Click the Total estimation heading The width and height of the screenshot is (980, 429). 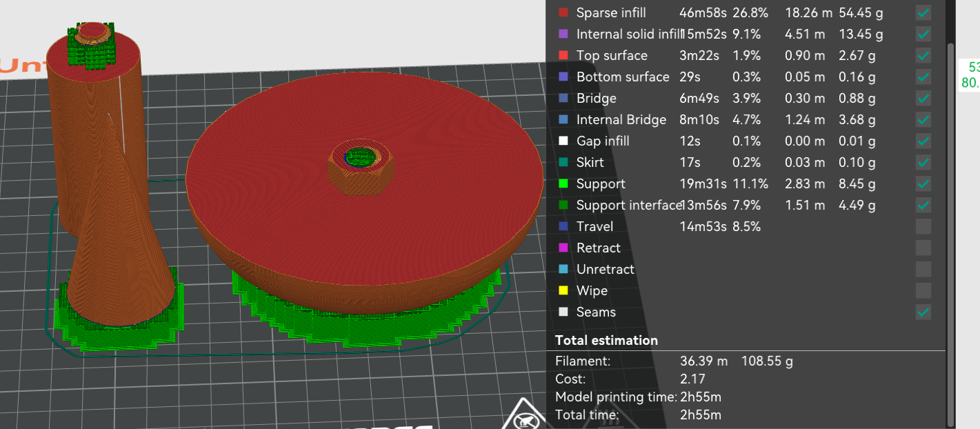coord(606,340)
